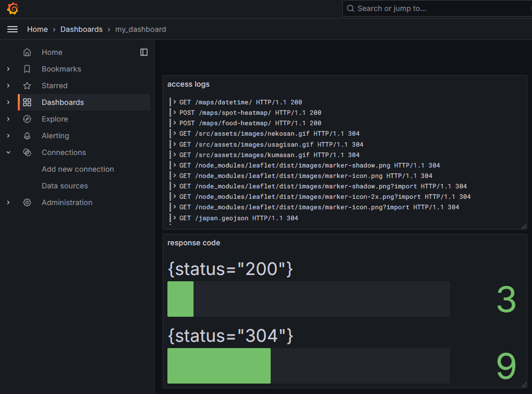Expand the Alerting section
The image size is (532, 394).
tap(8, 136)
